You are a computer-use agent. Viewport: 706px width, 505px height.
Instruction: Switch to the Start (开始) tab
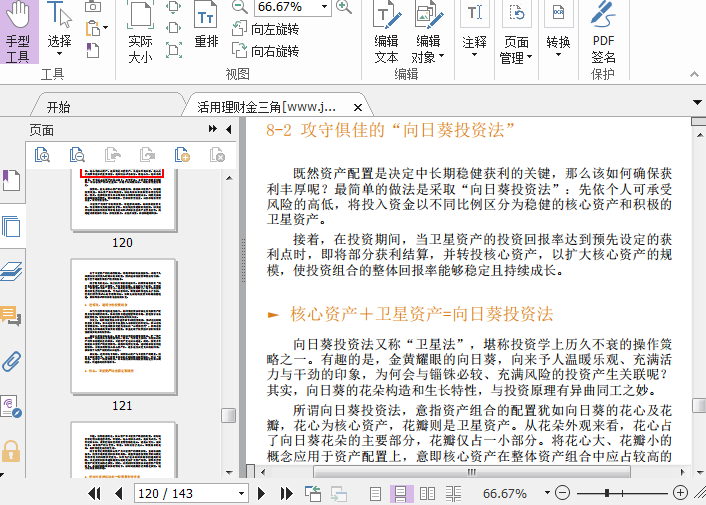coord(59,107)
